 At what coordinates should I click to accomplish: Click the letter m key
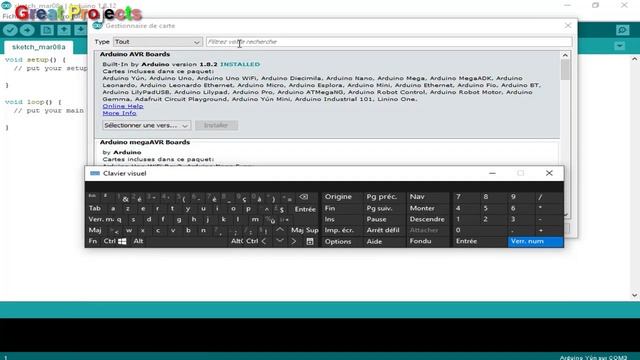coord(255,219)
